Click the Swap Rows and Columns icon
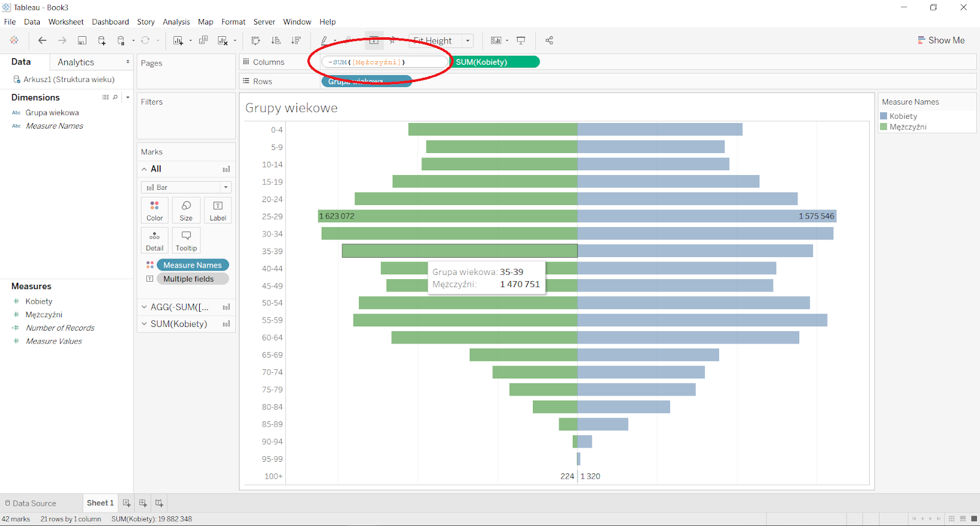 click(x=256, y=40)
